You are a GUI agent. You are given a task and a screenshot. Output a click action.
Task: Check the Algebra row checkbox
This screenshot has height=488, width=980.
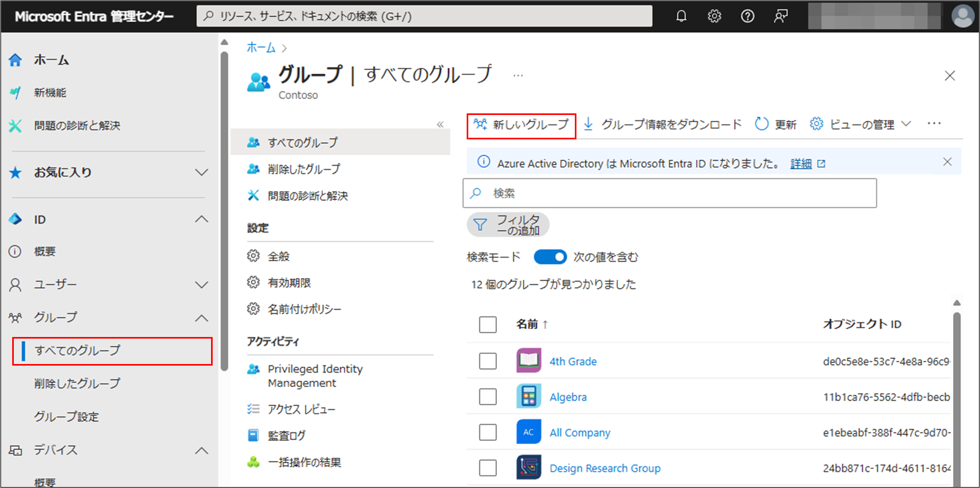point(488,397)
